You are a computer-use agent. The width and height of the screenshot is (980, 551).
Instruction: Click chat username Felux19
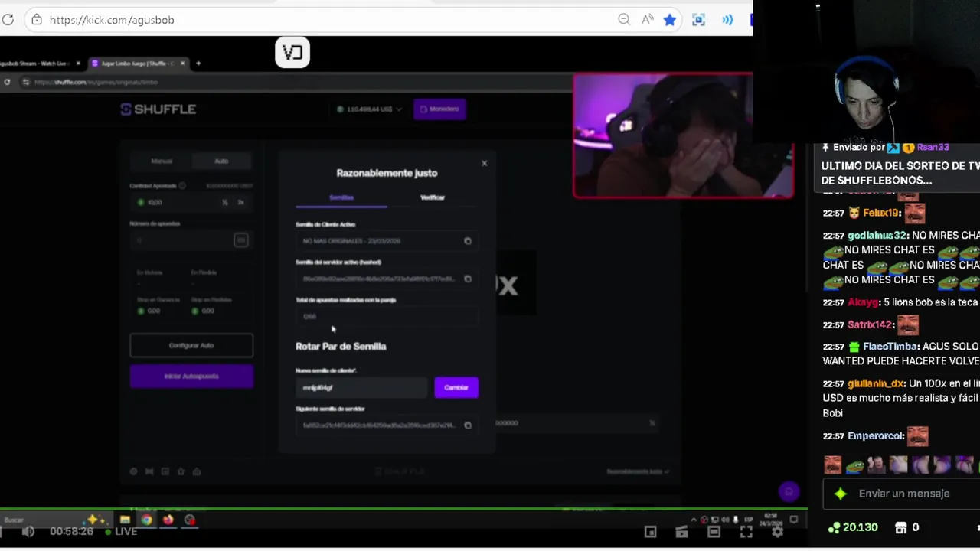(x=880, y=213)
